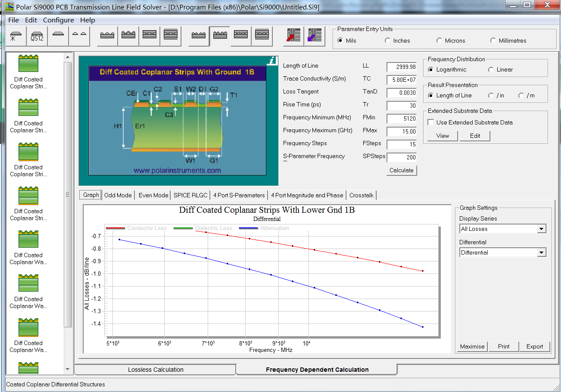This screenshot has width=561, height=392.
Task: Choose differential surface coplanar structures toolbar icon
Action: (199, 36)
